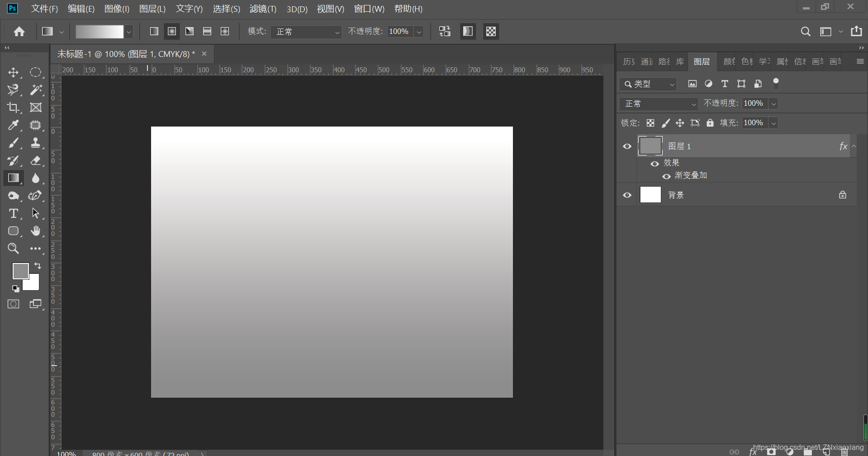Select the Move tool
The width and height of the screenshot is (868, 456).
(x=14, y=72)
